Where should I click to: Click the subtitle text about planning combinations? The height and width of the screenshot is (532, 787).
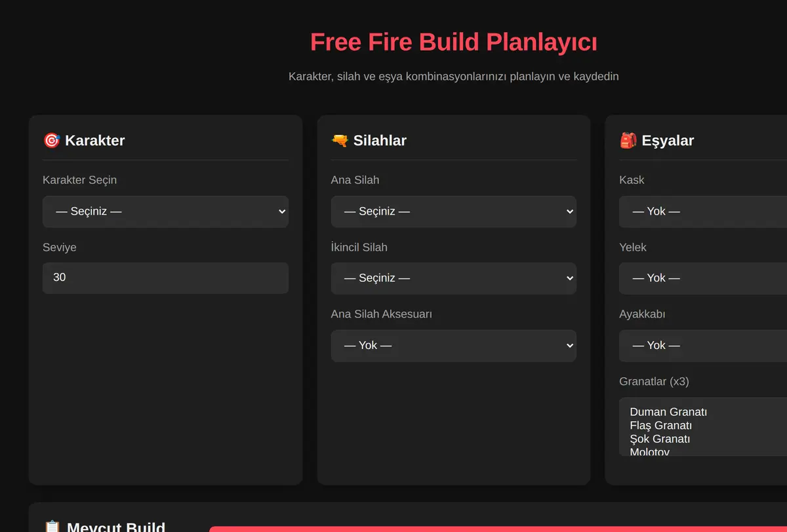(454, 76)
